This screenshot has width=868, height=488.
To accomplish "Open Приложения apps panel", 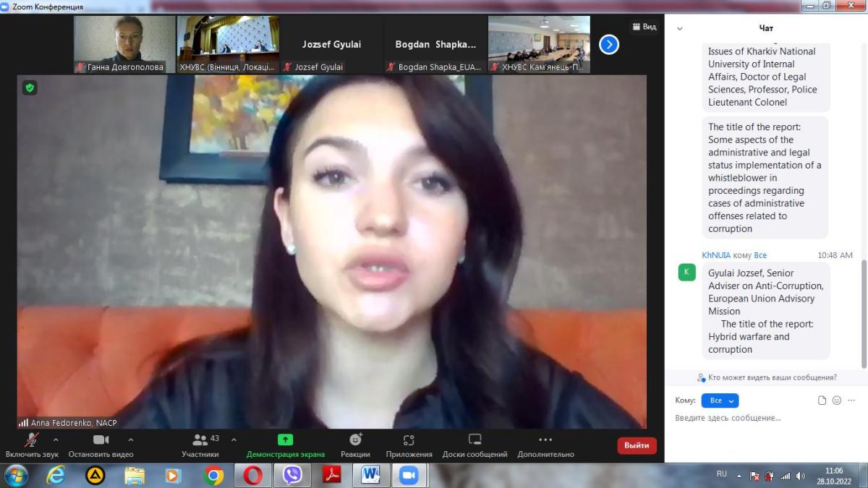I will pos(409,446).
